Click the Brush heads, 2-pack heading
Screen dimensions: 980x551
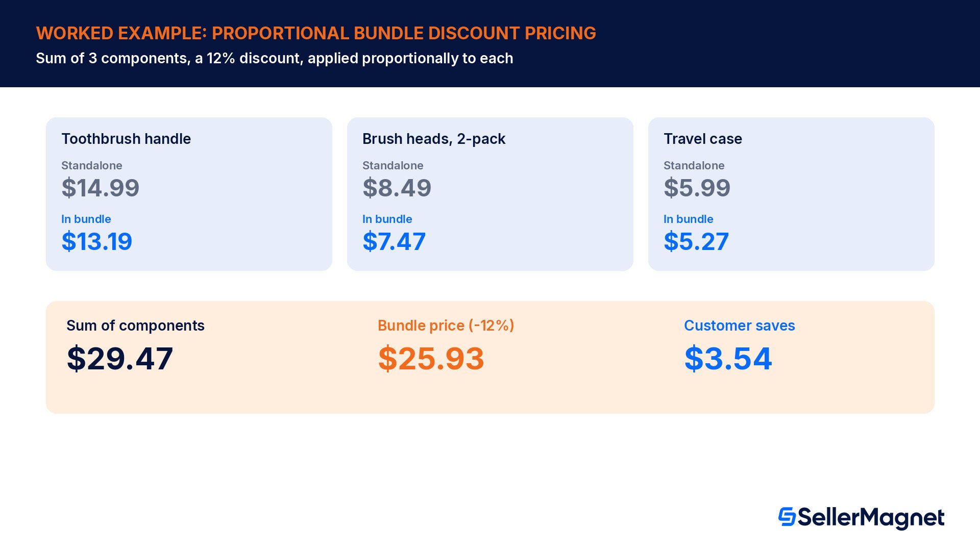point(434,139)
